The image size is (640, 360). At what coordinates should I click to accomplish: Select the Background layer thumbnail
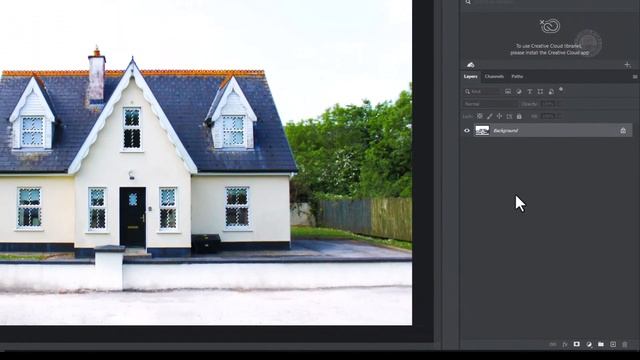pos(482,131)
